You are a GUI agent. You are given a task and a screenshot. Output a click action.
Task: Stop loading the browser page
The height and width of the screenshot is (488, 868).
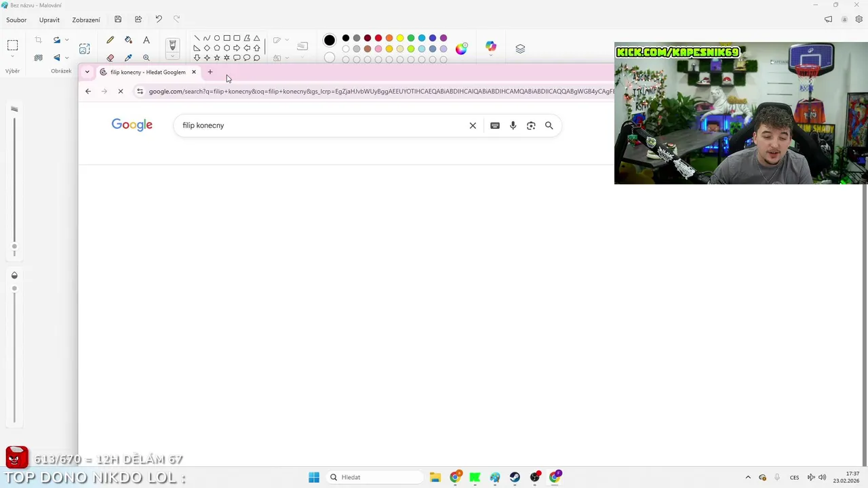coord(121,91)
